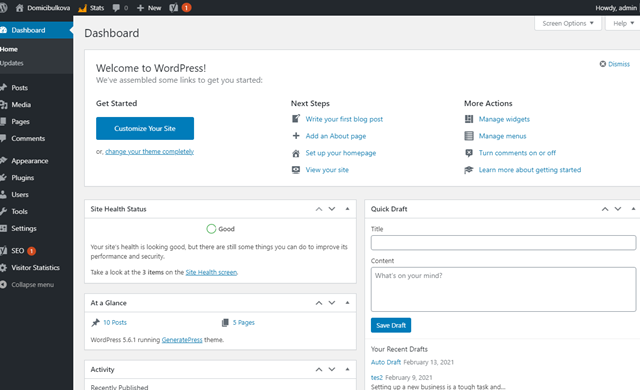Viewport: 640px width, 390px height.
Task: Click the graduation cap icon beside Learn more
Action: tap(469, 170)
